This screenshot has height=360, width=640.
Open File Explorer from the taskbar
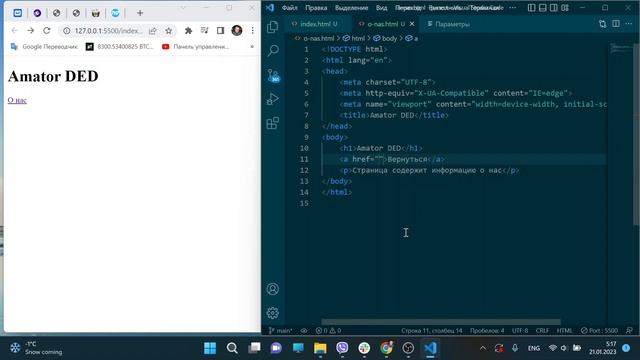pos(320,348)
